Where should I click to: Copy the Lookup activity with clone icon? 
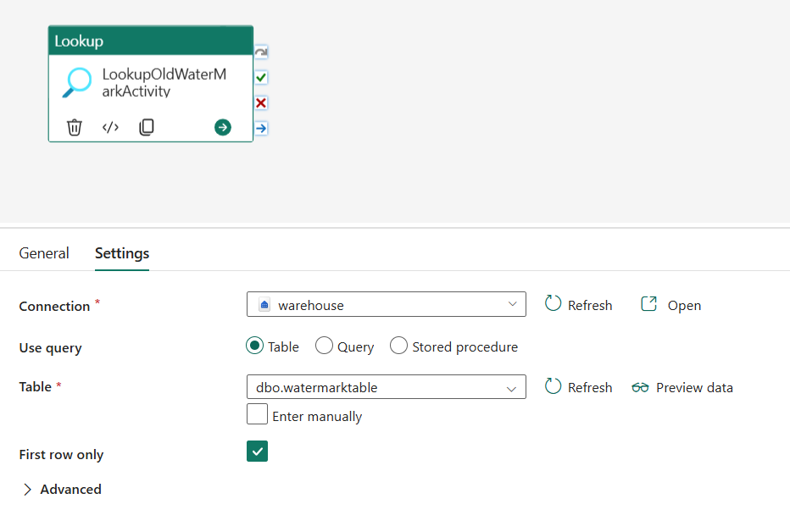(x=147, y=127)
